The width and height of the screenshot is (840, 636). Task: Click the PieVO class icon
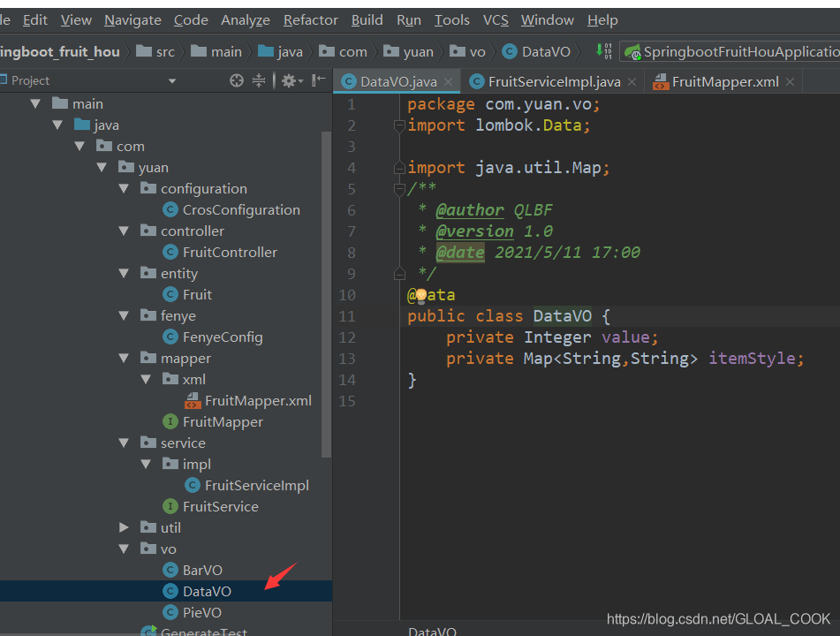170,612
